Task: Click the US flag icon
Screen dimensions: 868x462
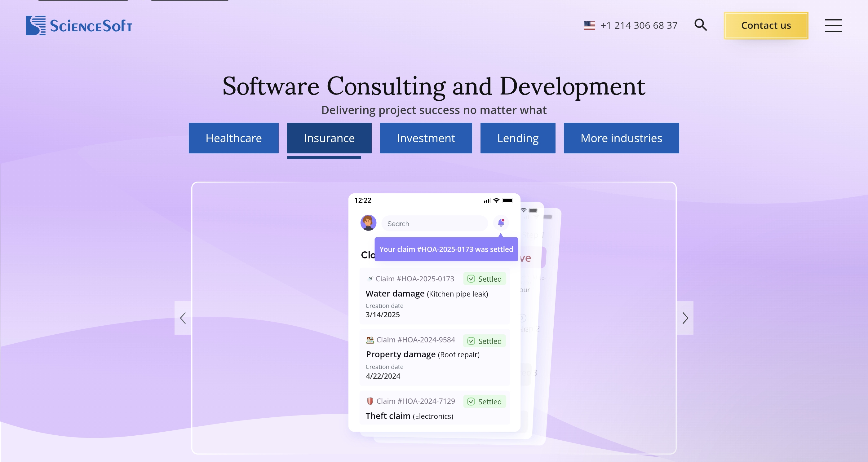Action: tap(589, 26)
